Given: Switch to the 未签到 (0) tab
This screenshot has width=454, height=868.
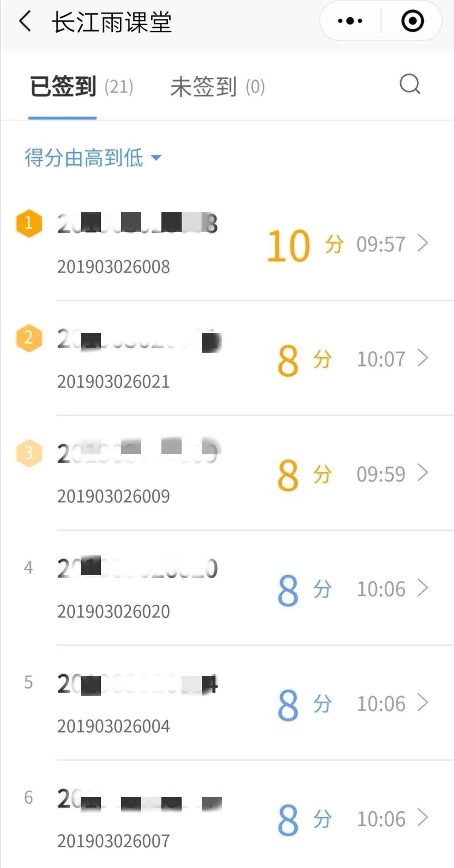Looking at the screenshot, I should (217, 87).
